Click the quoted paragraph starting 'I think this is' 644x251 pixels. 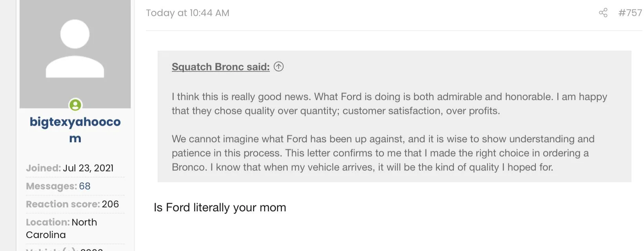pos(389,104)
